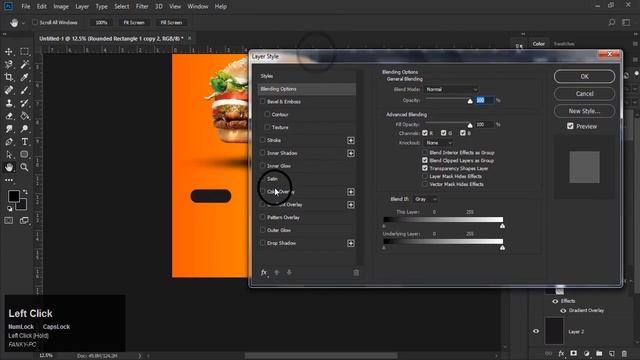
Task: Open the Knockout dropdown
Action: [x=439, y=143]
